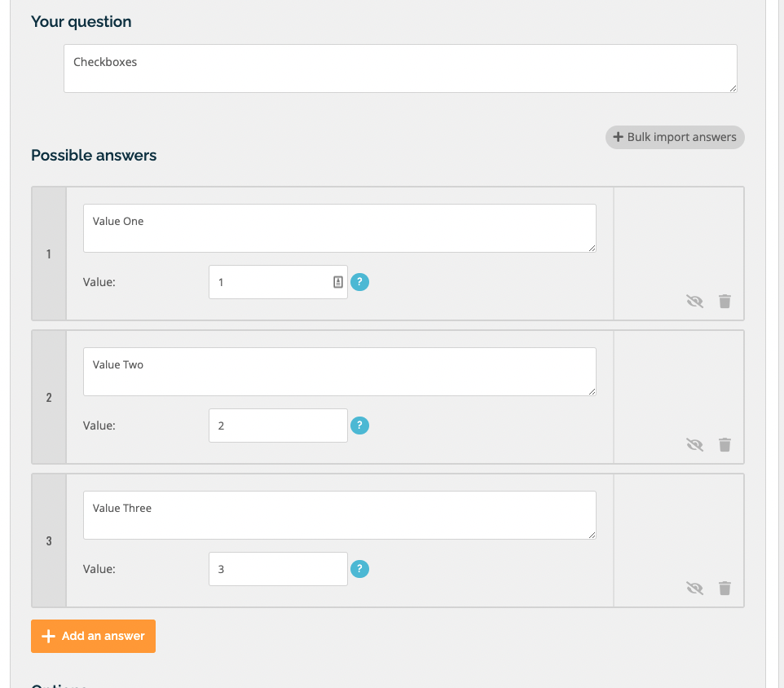The height and width of the screenshot is (688, 784).
Task: Click the help icon beside the first Value field
Action: 359,281
